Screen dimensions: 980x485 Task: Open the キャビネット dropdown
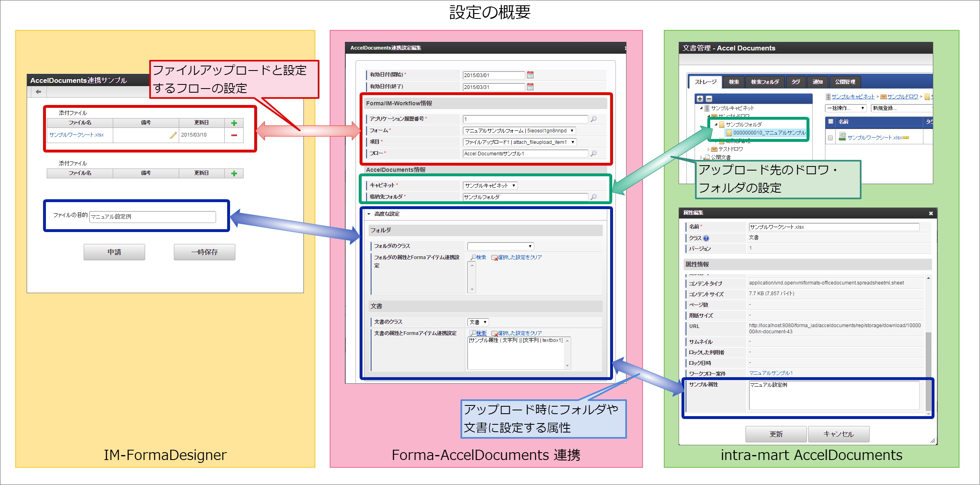[x=490, y=186]
